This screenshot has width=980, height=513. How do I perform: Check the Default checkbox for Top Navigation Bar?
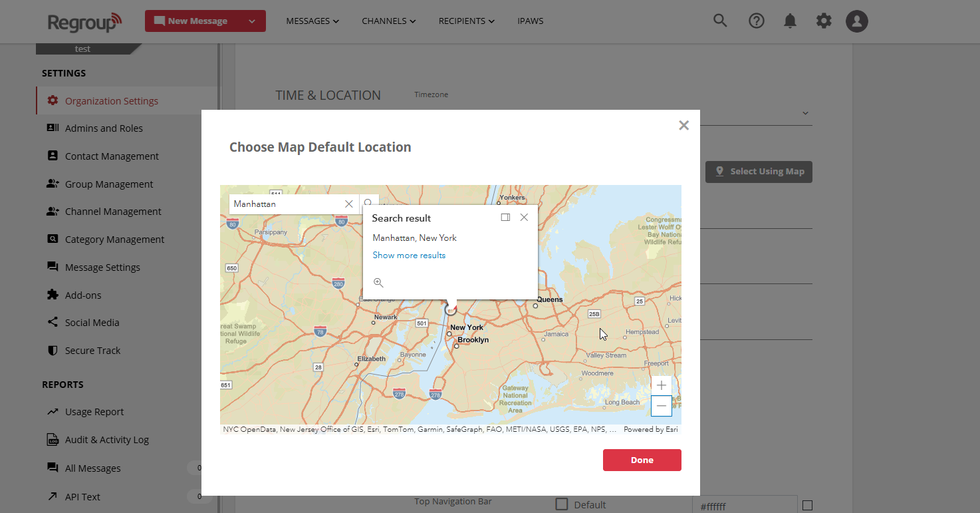point(562,504)
